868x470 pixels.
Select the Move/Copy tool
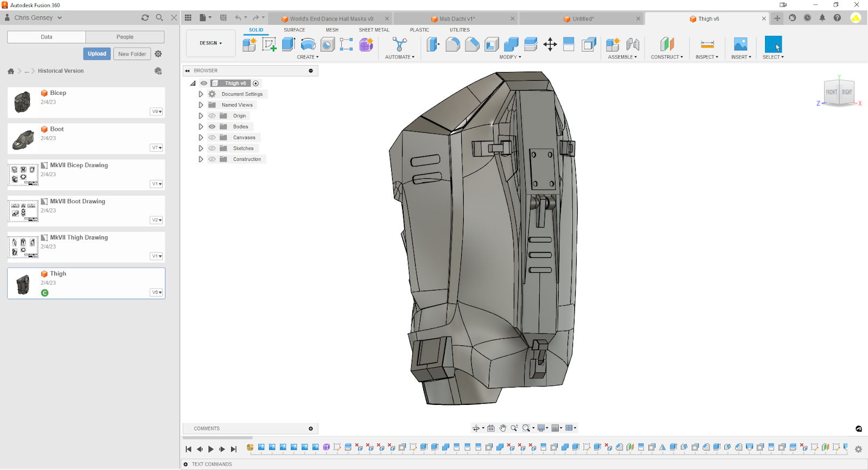(550, 44)
